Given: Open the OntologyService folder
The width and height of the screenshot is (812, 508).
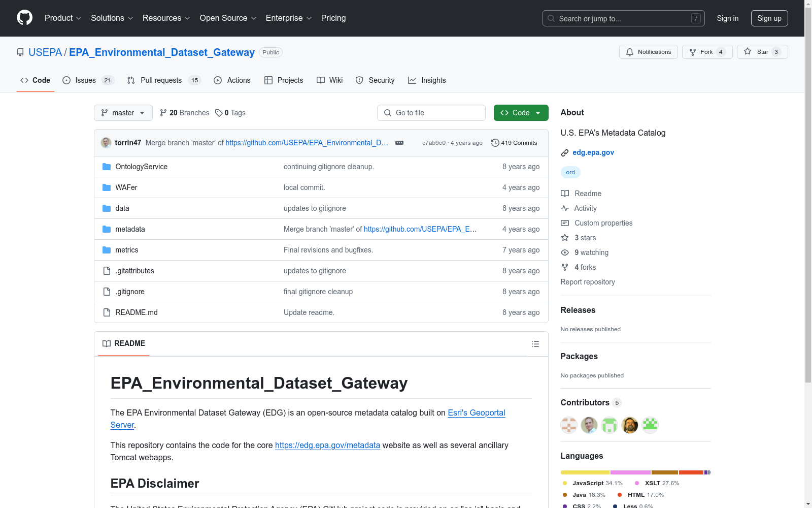Looking at the screenshot, I should (141, 167).
